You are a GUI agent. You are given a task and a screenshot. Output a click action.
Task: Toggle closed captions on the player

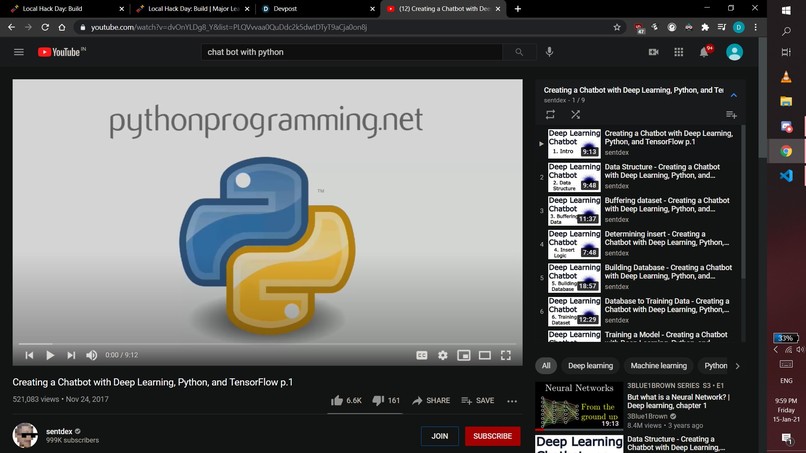point(422,355)
